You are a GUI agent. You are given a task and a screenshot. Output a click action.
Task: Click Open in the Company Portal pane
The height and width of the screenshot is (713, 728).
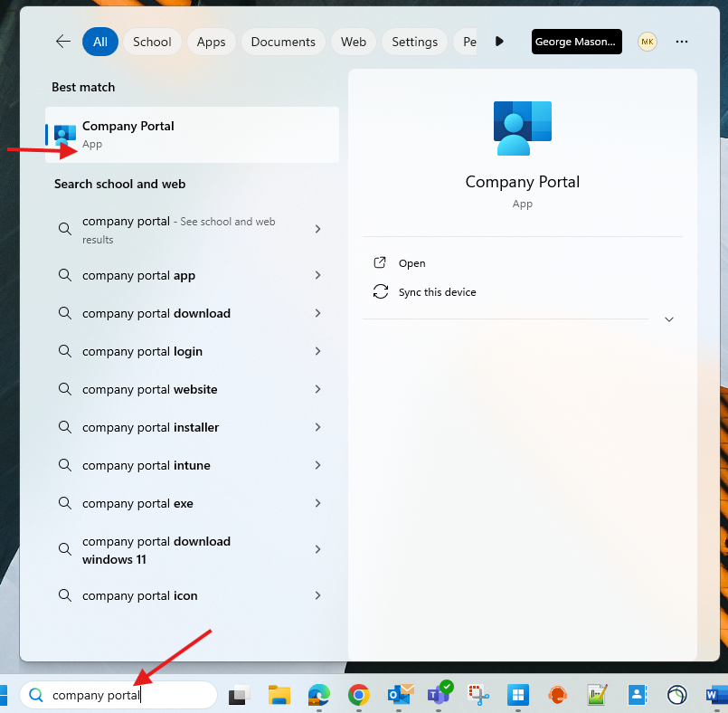[x=411, y=263]
